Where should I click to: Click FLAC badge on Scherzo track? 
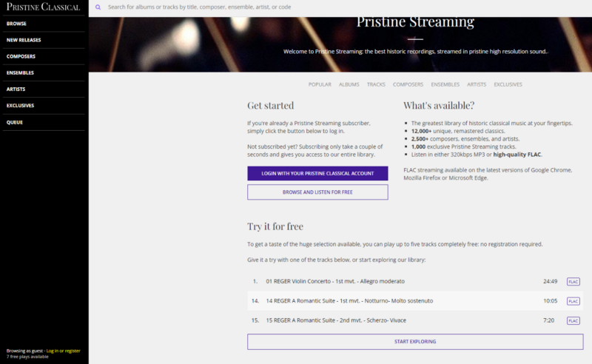click(573, 320)
